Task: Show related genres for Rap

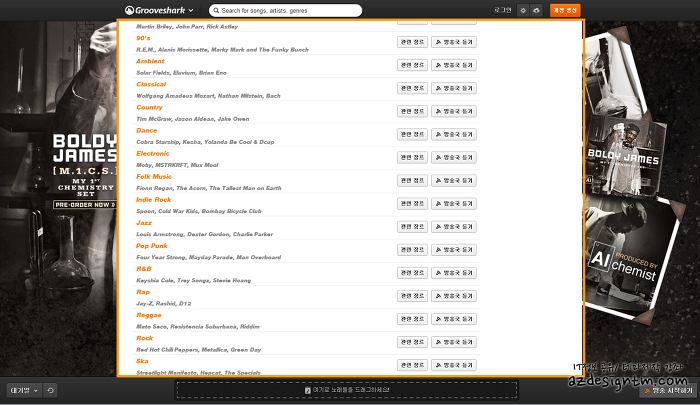Action: (x=412, y=296)
